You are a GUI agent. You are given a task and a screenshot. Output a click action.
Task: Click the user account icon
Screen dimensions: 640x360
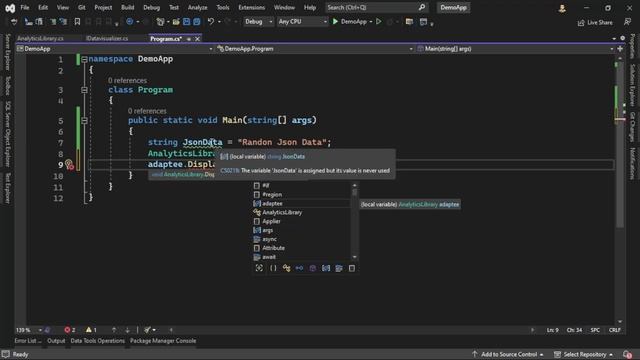(x=562, y=8)
